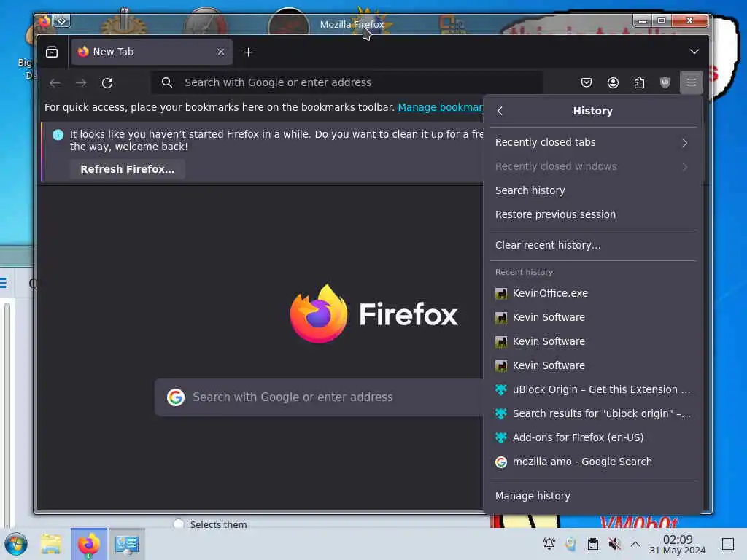Image resolution: width=747 pixels, height=560 pixels.
Task: Reload the current page
Action: pos(107,83)
